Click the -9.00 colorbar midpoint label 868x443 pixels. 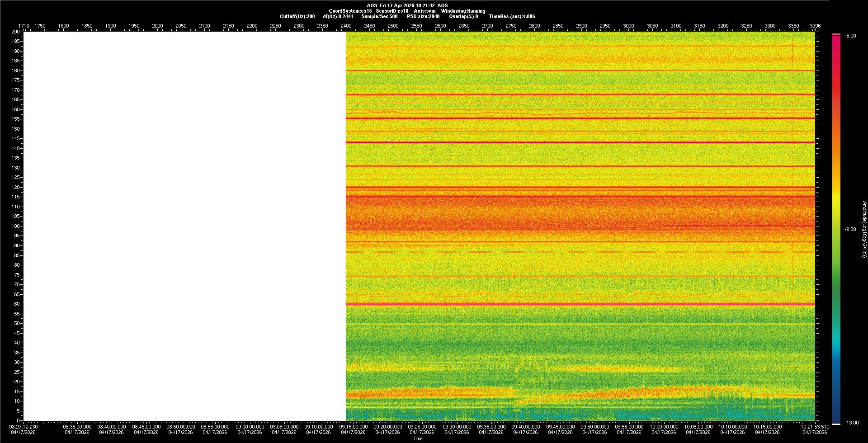(x=850, y=229)
